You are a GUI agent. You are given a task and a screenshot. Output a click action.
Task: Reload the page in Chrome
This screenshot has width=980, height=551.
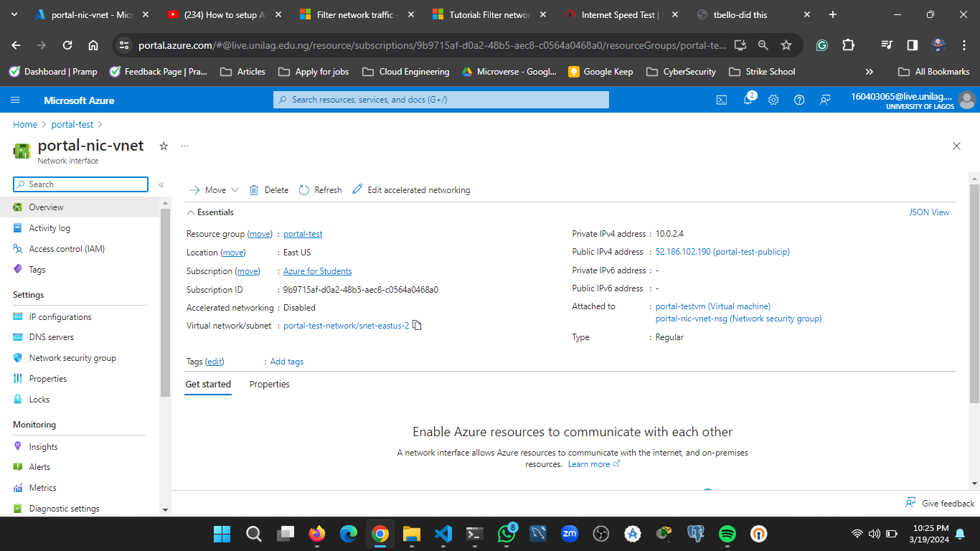[67, 44]
